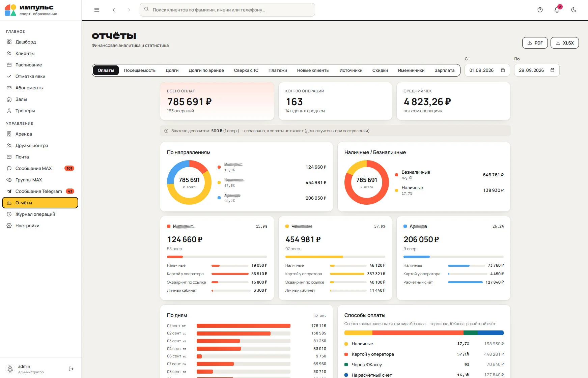Switch to Долги tab

[172, 70]
